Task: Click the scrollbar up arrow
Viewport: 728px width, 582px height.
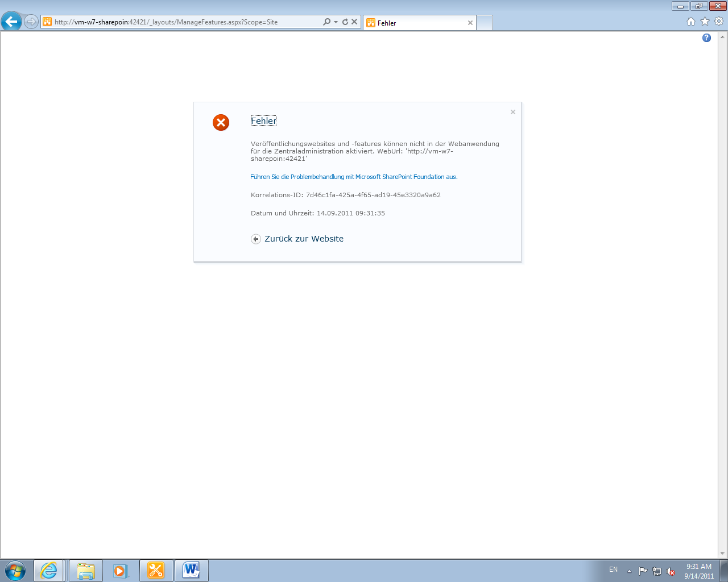Action: click(723, 36)
